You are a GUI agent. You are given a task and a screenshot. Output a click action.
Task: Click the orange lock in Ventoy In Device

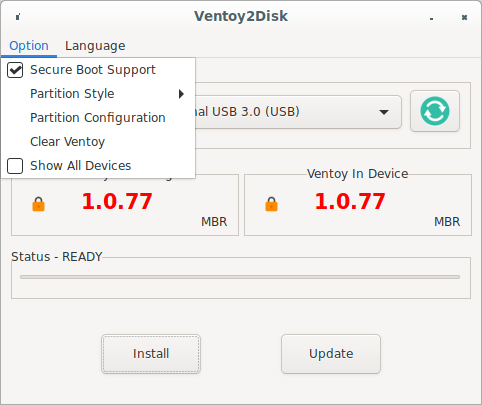[271, 204]
